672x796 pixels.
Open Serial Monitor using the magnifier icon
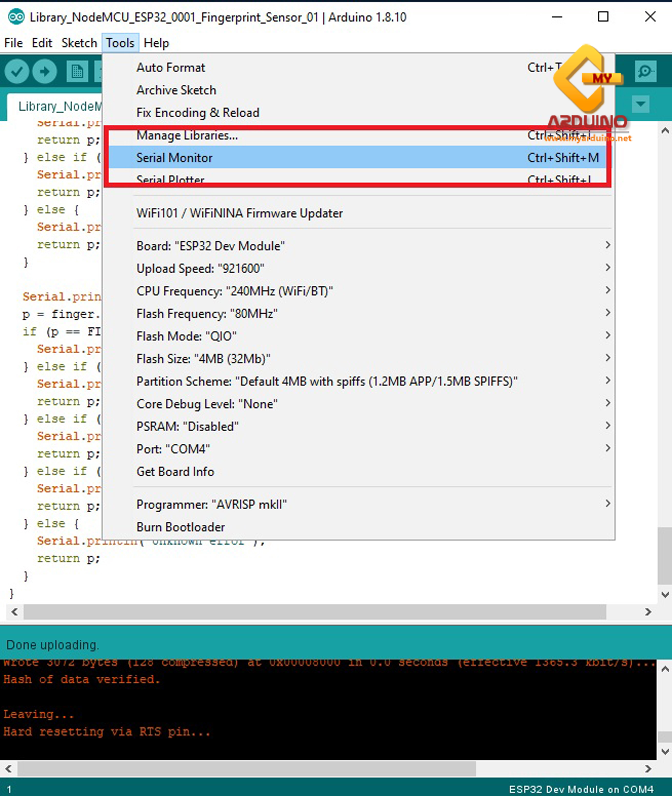tap(645, 71)
